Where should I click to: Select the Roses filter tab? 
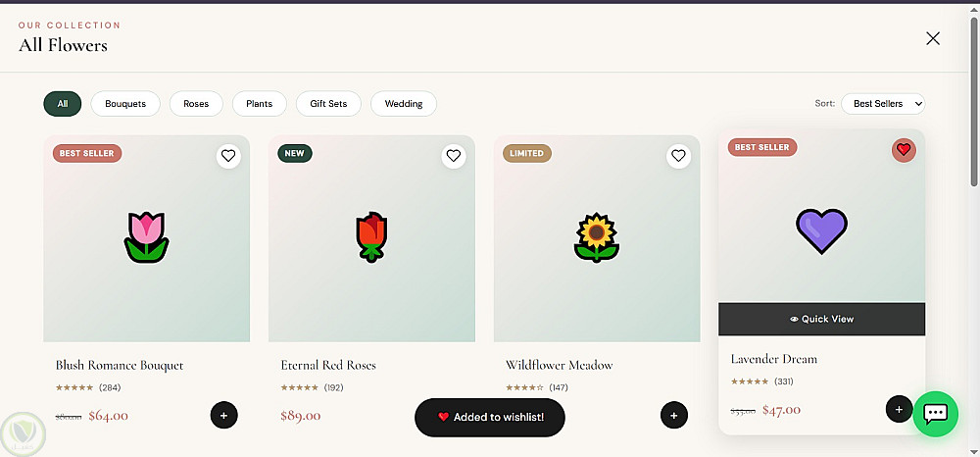coord(196,103)
